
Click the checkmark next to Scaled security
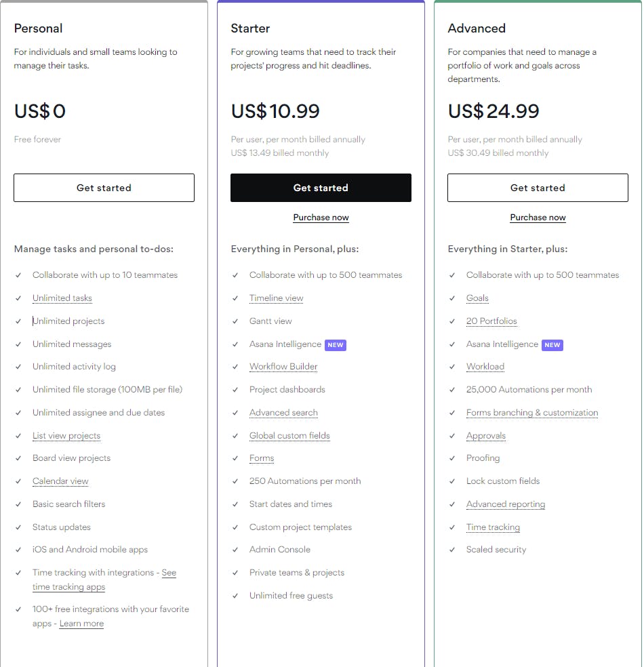[x=452, y=550]
